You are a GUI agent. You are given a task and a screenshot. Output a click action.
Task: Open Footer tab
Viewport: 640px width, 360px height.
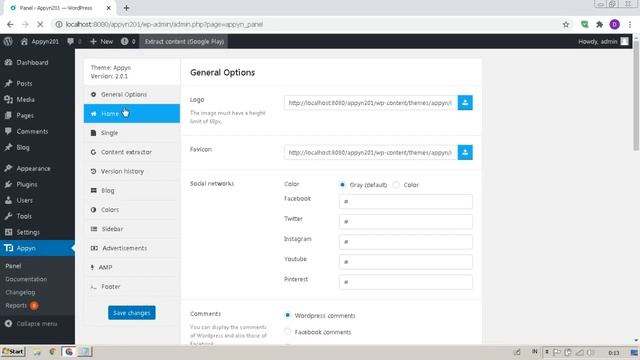[132, 287]
